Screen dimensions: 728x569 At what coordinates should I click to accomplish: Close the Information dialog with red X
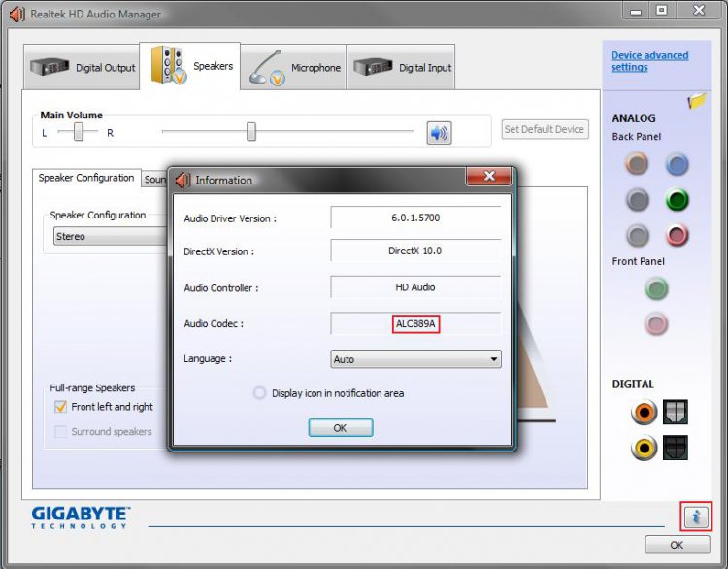(489, 176)
